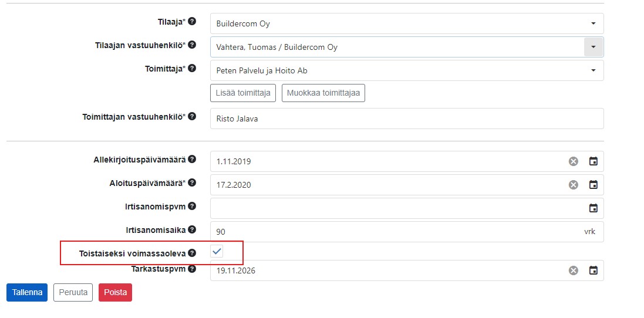Click the Lisää toimittaja button
The width and height of the screenshot is (644, 318).
(242, 93)
